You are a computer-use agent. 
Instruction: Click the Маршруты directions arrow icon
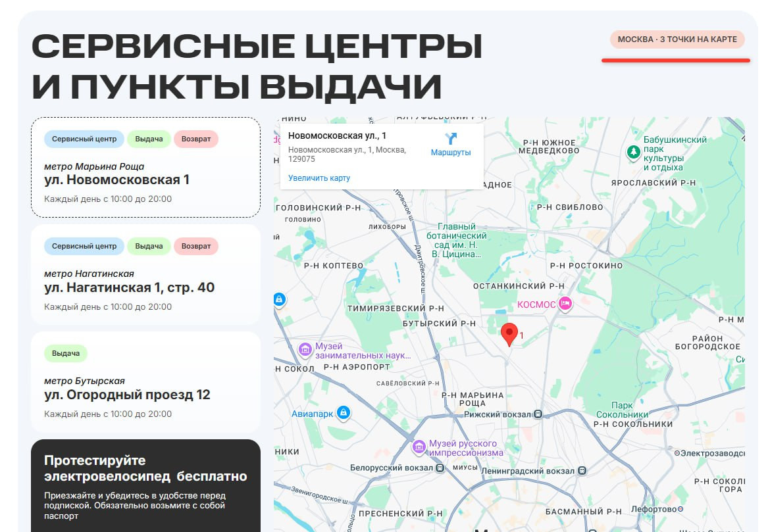pos(451,139)
